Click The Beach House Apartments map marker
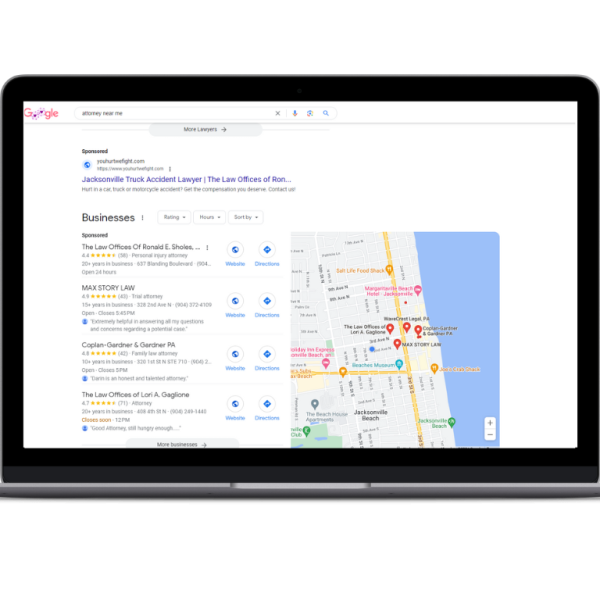 (315, 404)
